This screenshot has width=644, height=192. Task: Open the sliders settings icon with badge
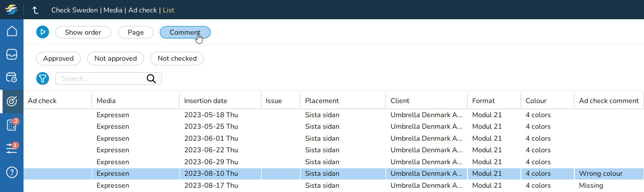(12, 148)
